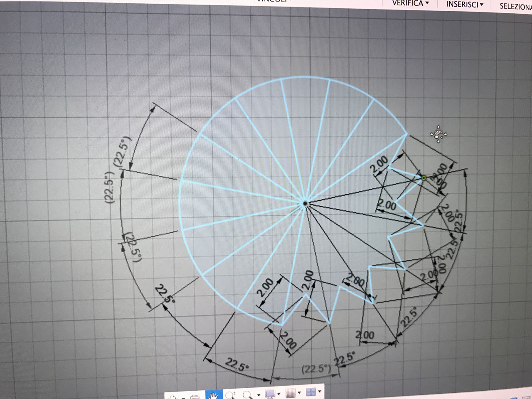Open the VERIFICA menu
The image size is (532, 399).
click(410, 3)
